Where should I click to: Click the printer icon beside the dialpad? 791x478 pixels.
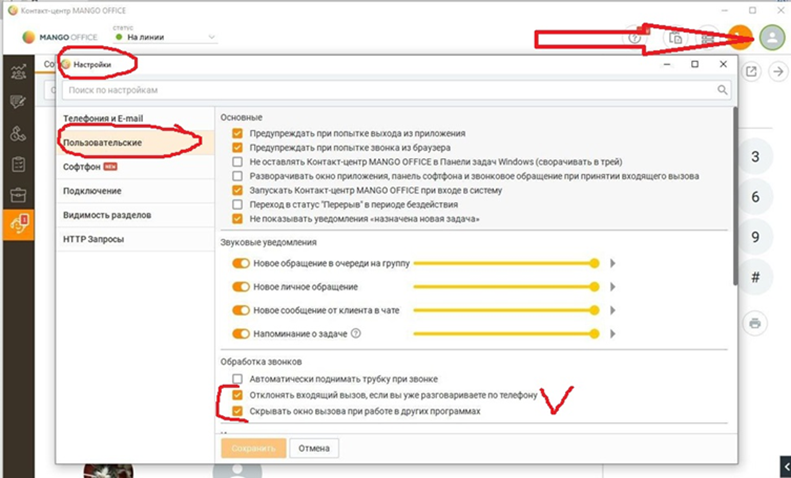(x=755, y=322)
